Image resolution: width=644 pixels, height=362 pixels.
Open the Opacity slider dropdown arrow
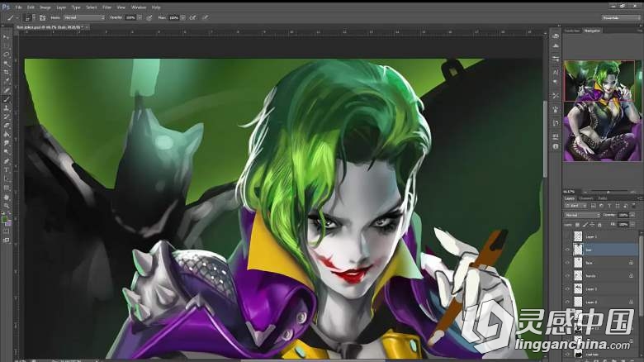point(140,17)
